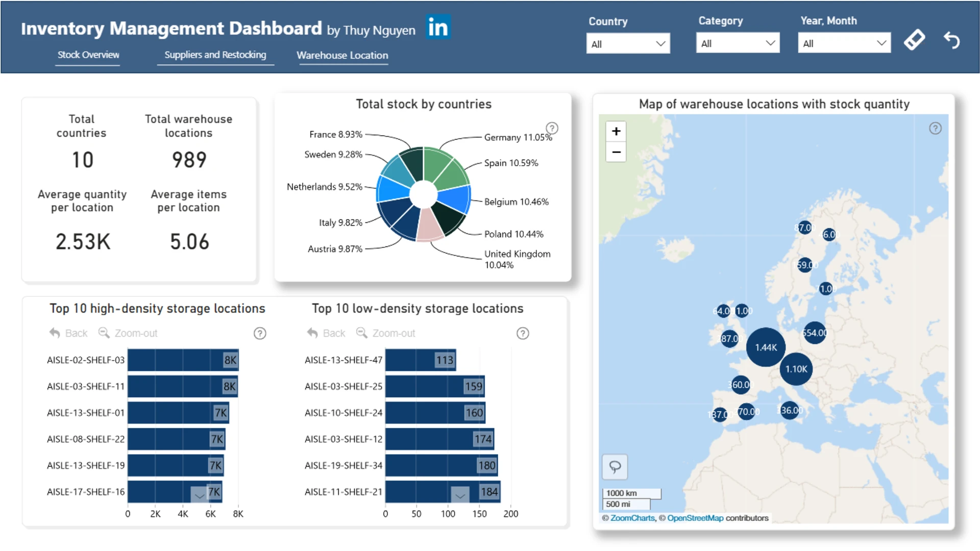Zoom out on the map
Viewport: 980px width, 551px height.
click(616, 152)
